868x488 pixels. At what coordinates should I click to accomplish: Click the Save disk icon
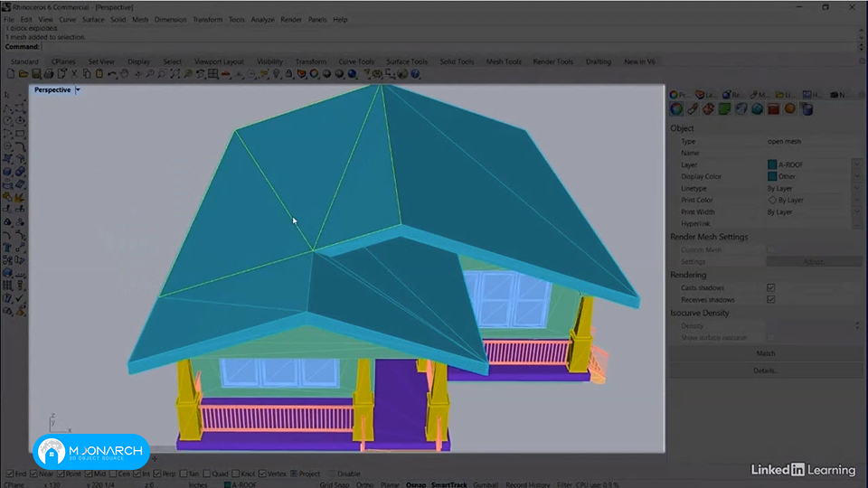coord(36,73)
